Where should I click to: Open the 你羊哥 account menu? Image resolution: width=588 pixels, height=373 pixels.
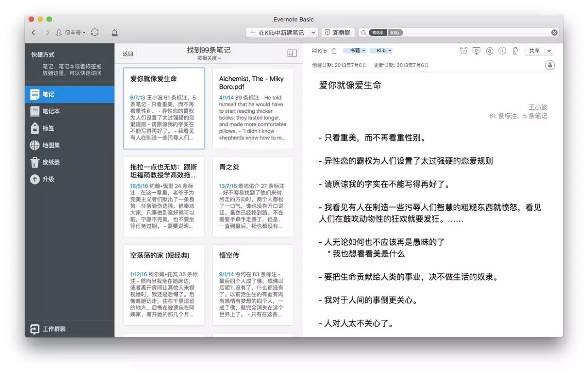coord(70,33)
